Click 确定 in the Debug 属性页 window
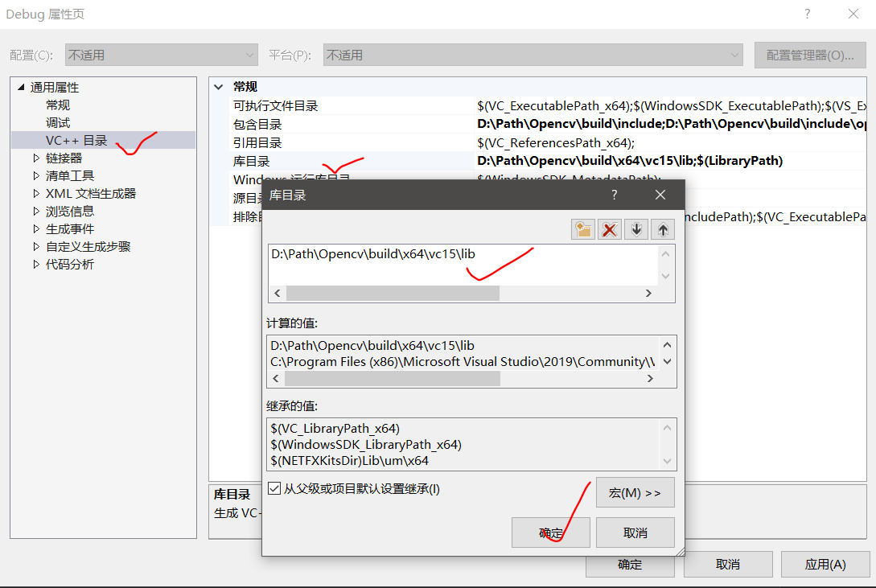Viewport: 876px width, 588px height. click(x=630, y=565)
